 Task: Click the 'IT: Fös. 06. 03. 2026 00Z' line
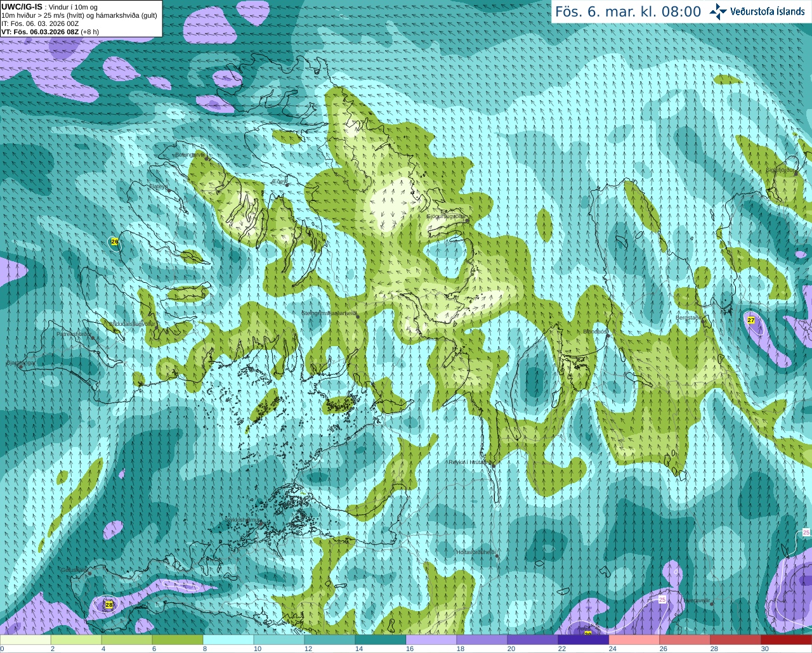(41, 23)
